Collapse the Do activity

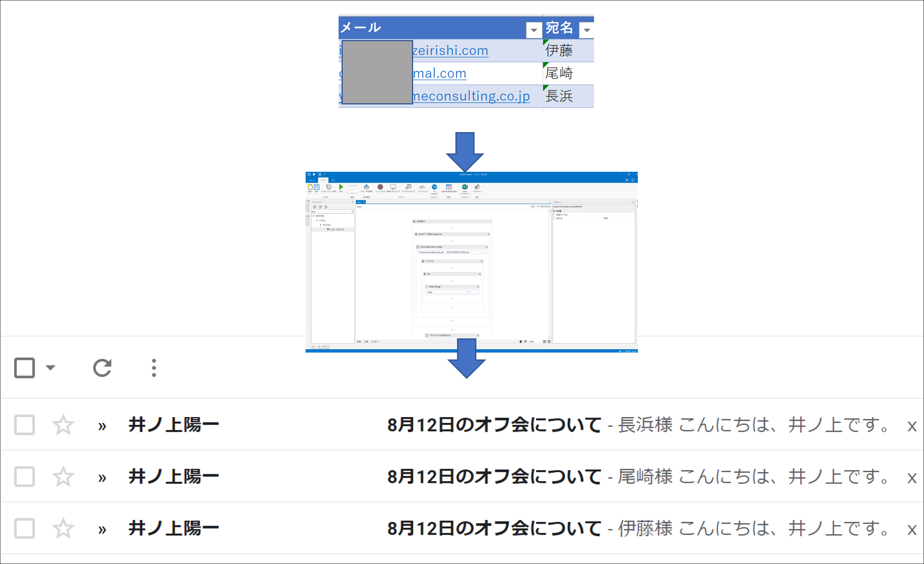coord(480,274)
